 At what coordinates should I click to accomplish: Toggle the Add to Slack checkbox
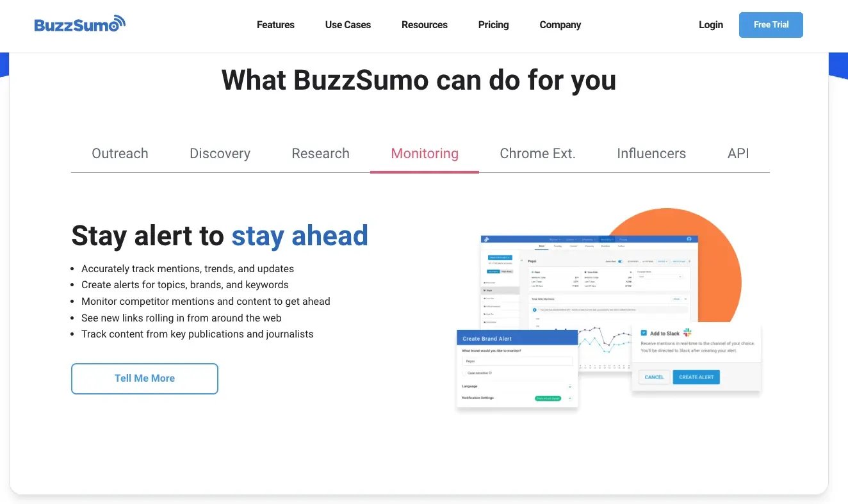(644, 332)
